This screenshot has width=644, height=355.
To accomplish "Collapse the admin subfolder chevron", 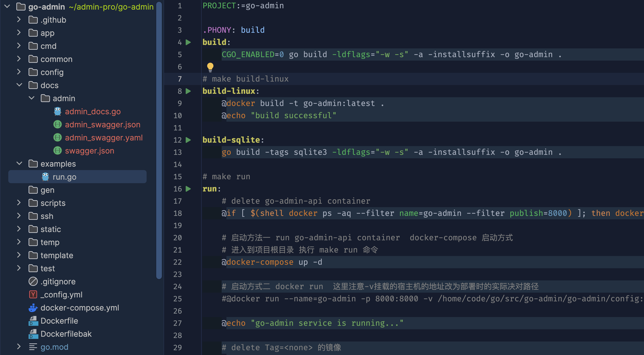I will 31,98.
